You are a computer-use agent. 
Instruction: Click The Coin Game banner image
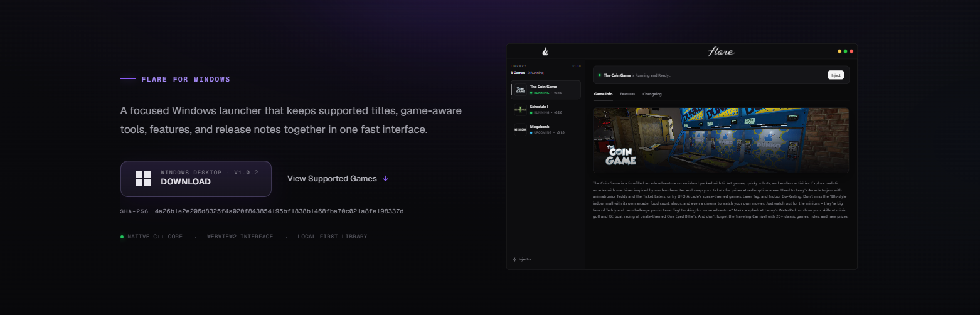pos(721,140)
